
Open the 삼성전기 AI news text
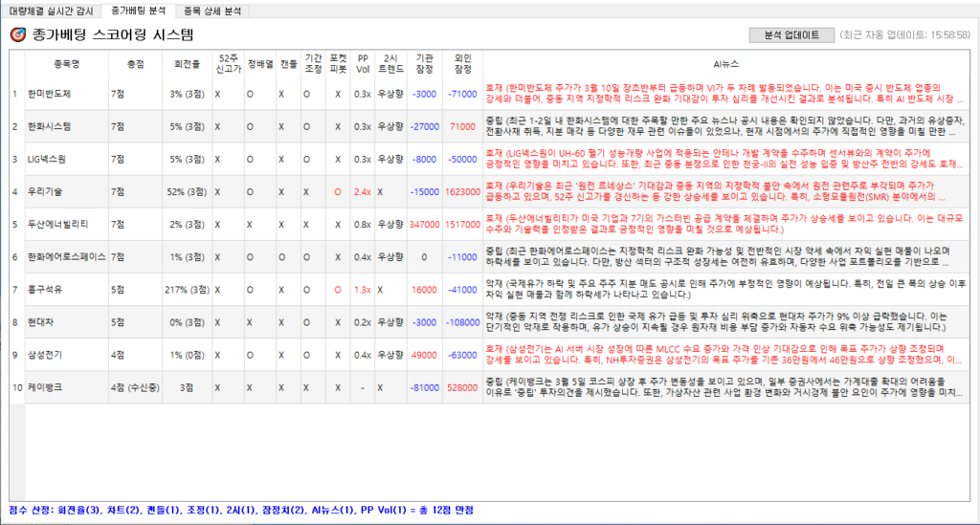[724, 355]
